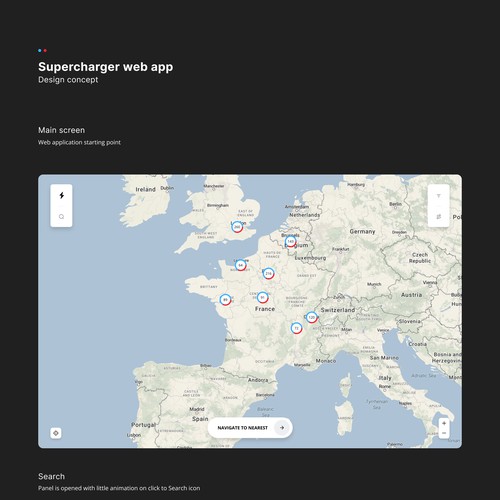Select the 91 charger cluster in central France

263,297
